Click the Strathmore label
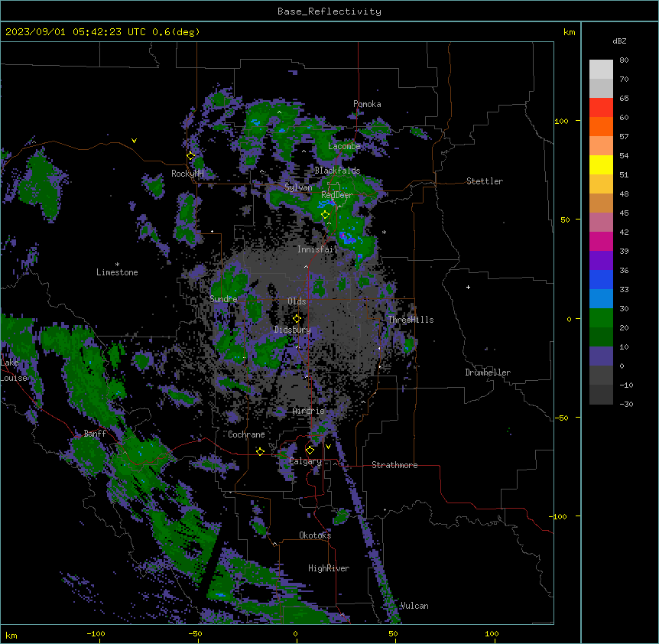659x644 pixels. coord(394,465)
